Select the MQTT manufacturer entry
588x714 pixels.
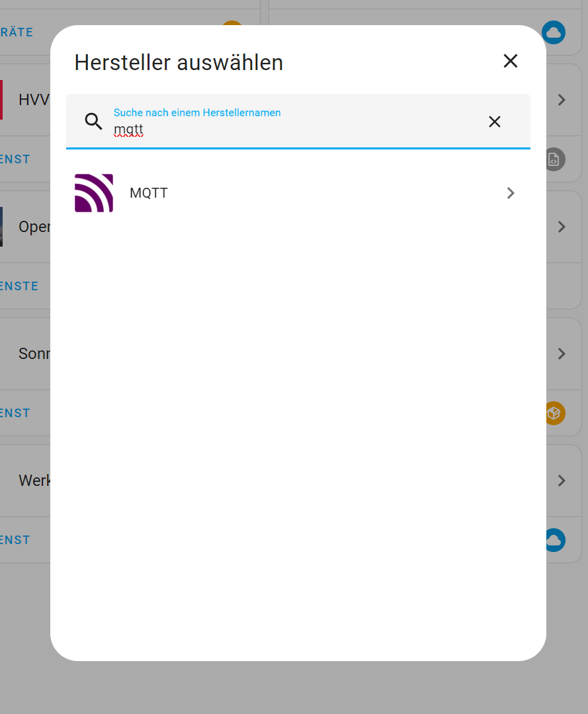(298, 193)
